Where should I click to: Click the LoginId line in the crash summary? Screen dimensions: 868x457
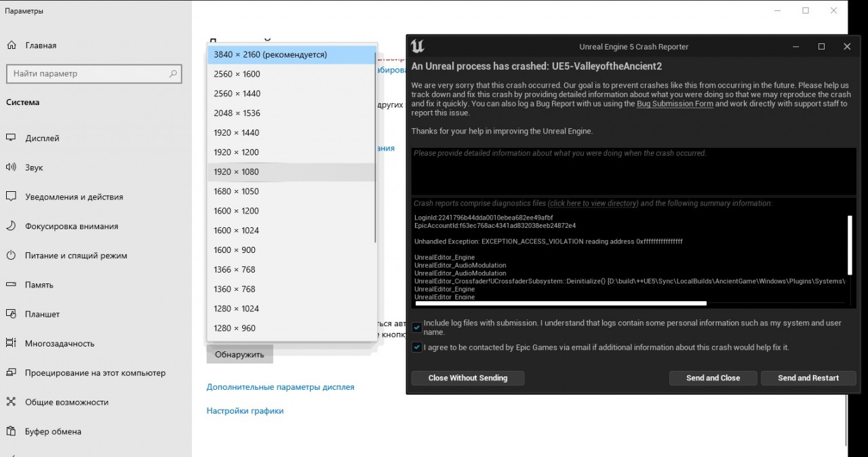point(484,218)
